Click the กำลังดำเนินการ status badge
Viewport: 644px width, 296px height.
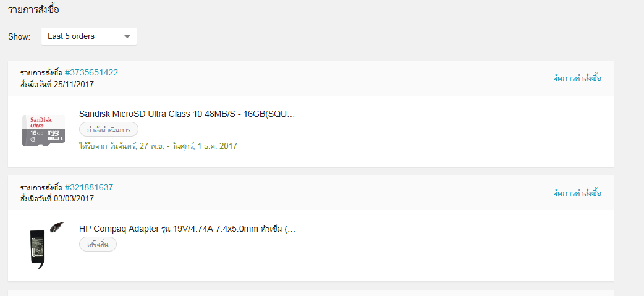pyautogui.click(x=109, y=130)
